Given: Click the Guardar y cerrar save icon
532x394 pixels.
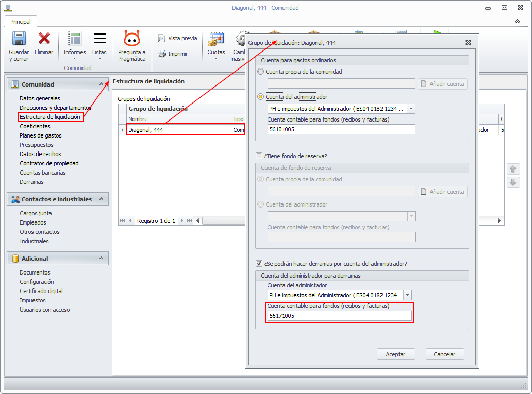Looking at the screenshot, I should [19, 39].
